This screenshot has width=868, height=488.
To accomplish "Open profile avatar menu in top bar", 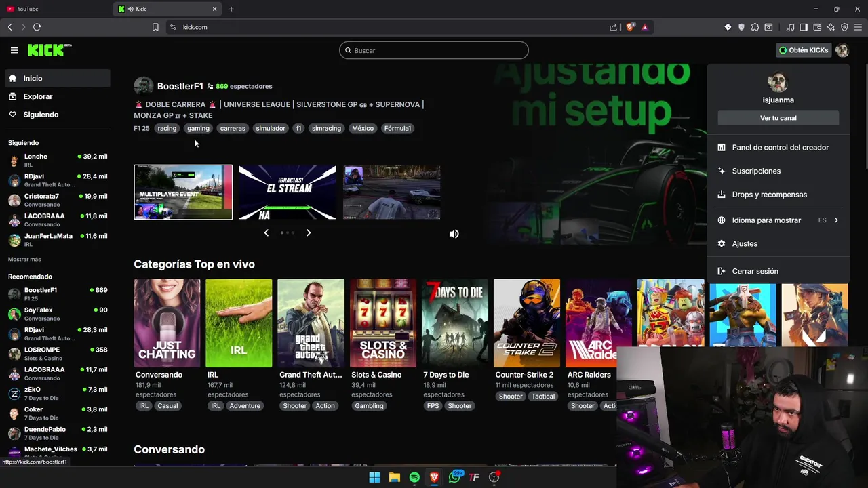I will (842, 50).
